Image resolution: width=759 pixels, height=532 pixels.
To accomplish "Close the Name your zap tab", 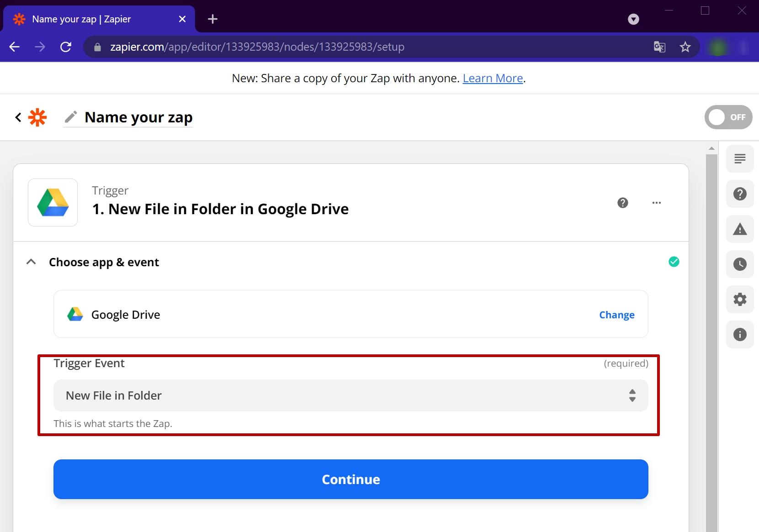I will (x=182, y=19).
